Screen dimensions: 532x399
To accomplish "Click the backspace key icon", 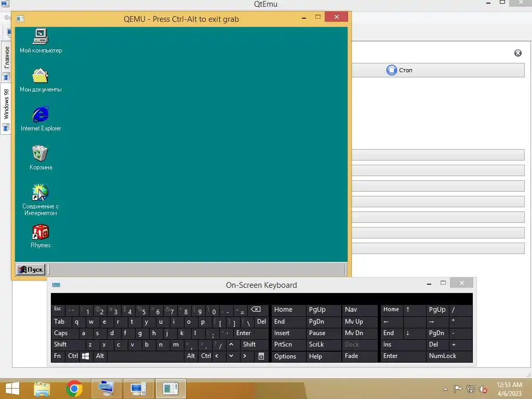I will pos(258,310).
